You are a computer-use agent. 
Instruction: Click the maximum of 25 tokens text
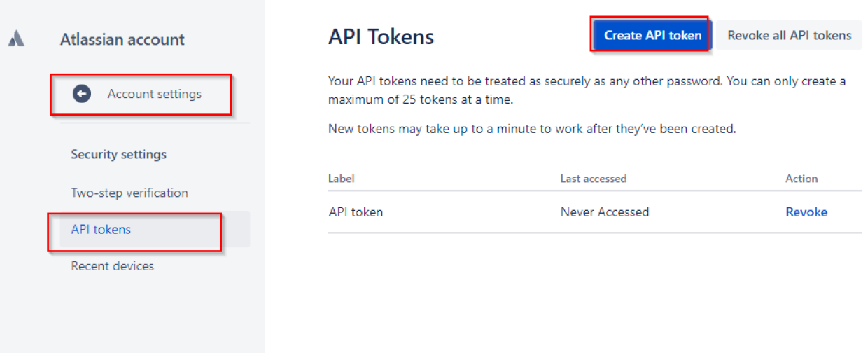click(421, 99)
